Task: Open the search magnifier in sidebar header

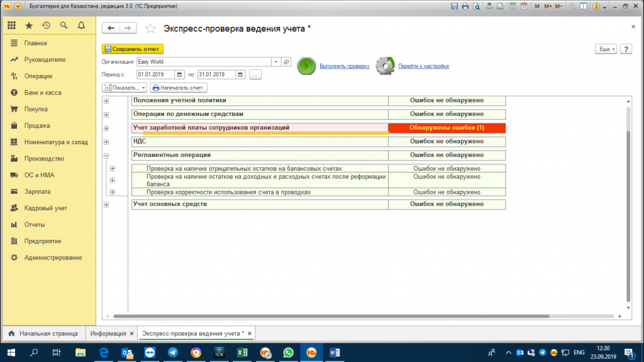Action: click(64, 26)
